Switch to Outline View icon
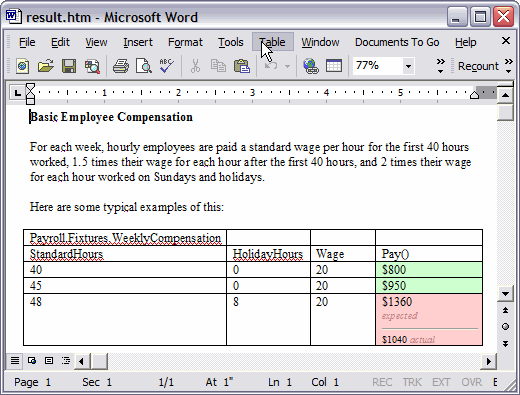 tap(66, 360)
